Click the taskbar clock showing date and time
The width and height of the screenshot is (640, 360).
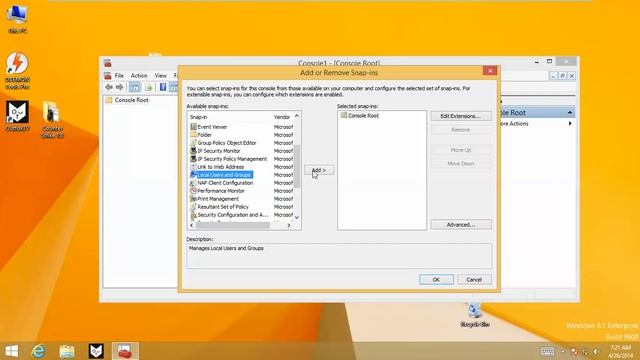(621, 351)
